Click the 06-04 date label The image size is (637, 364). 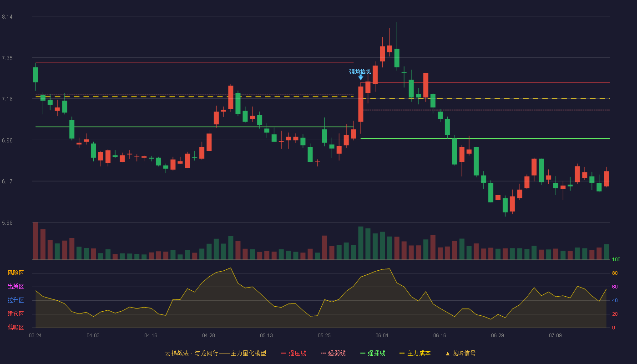click(382, 335)
